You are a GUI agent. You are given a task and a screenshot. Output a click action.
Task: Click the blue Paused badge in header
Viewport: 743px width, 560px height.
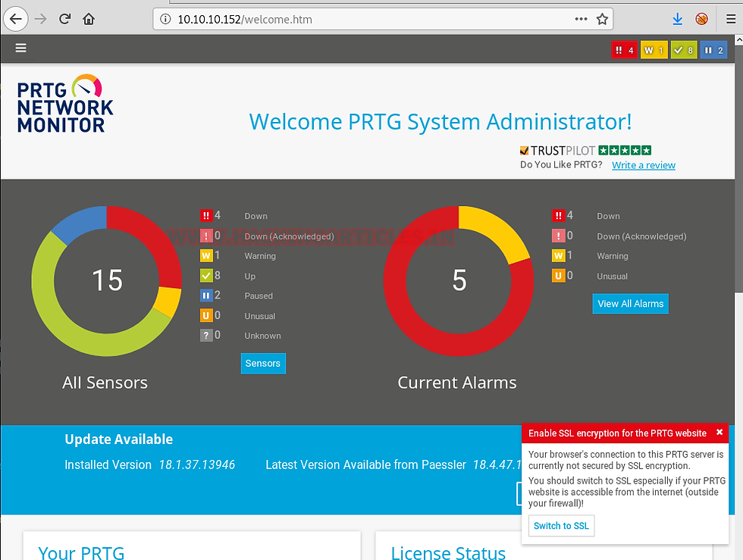pos(713,50)
